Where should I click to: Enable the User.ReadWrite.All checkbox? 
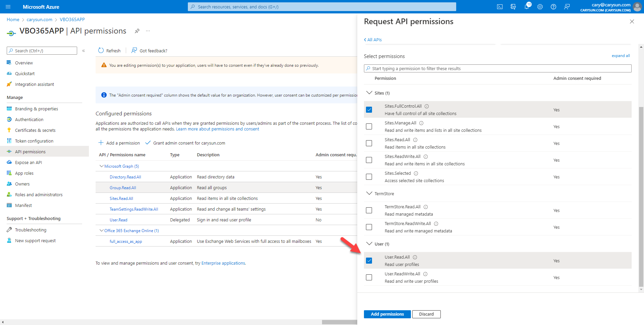coord(369,277)
